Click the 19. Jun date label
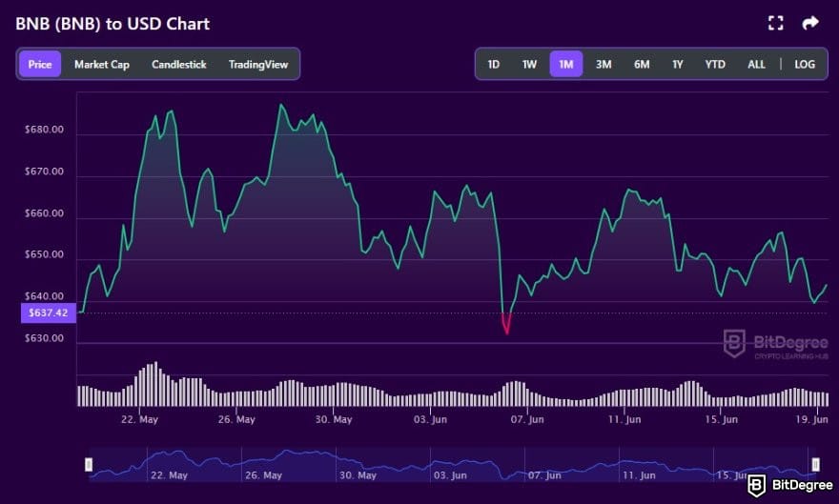The width and height of the screenshot is (839, 504). (x=811, y=419)
